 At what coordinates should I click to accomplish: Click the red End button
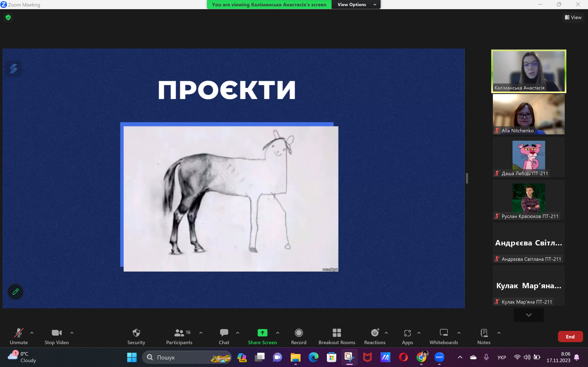[570, 336]
